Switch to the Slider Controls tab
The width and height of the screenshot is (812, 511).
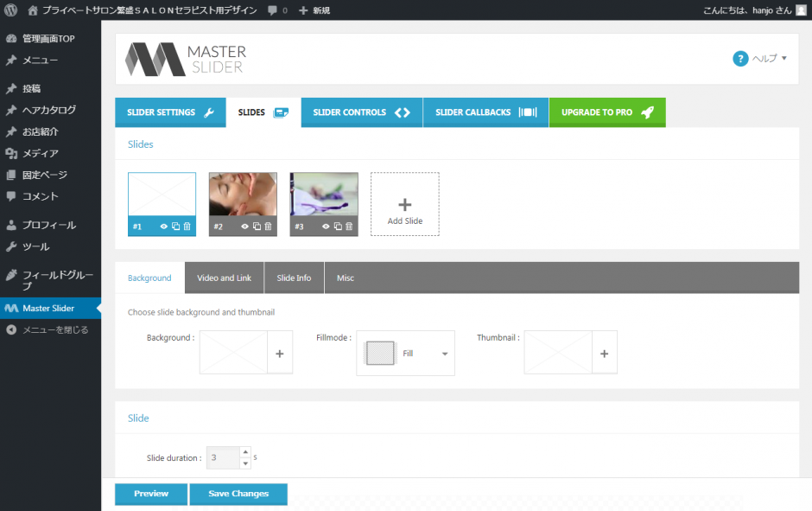click(361, 112)
